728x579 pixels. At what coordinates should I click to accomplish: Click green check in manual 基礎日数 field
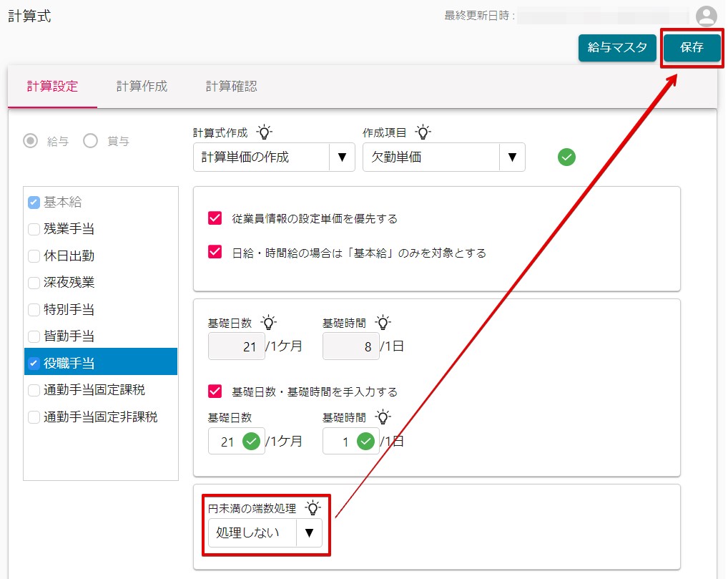(x=251, y=441)
